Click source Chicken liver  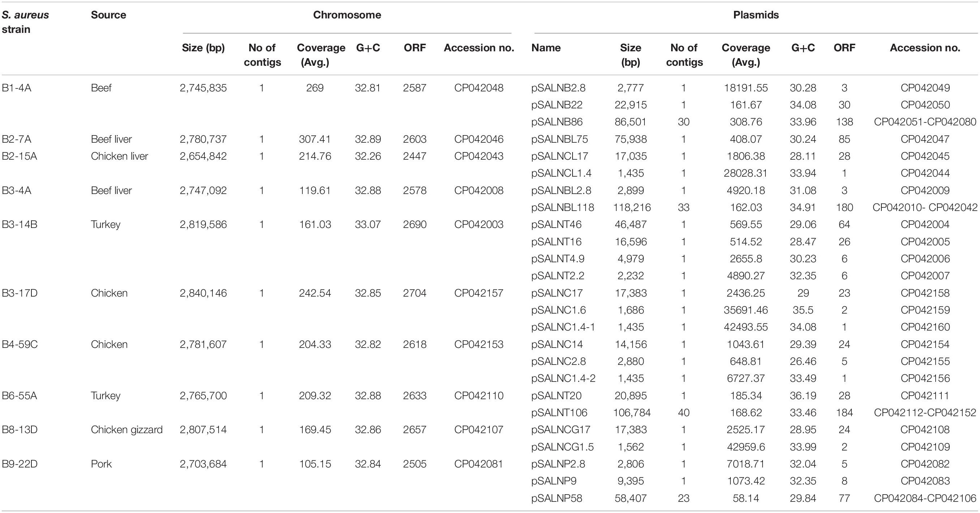(x=120, y=156)
